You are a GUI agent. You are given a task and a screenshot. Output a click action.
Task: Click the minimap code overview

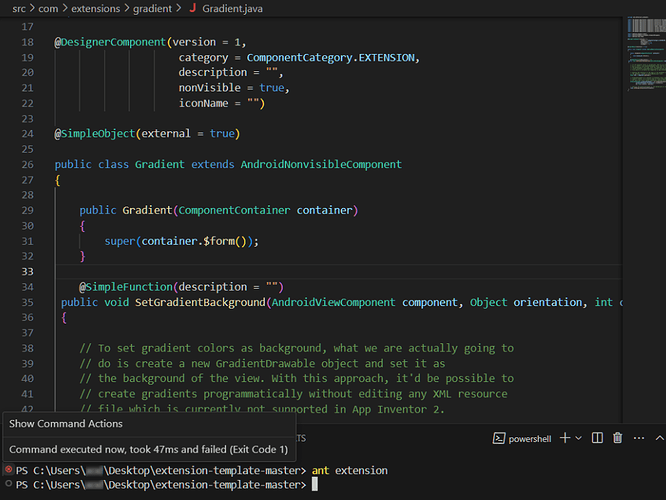point(646,53)
